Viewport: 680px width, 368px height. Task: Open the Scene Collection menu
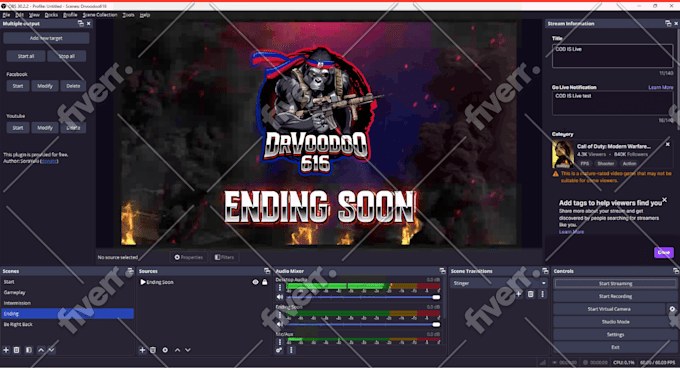tap(100, 15)
